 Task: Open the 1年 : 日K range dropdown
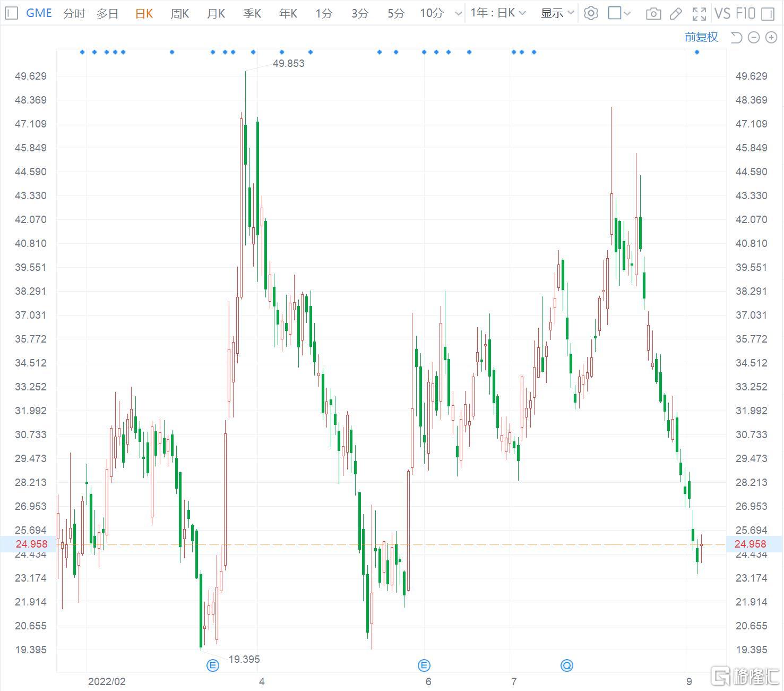point(497,13)
